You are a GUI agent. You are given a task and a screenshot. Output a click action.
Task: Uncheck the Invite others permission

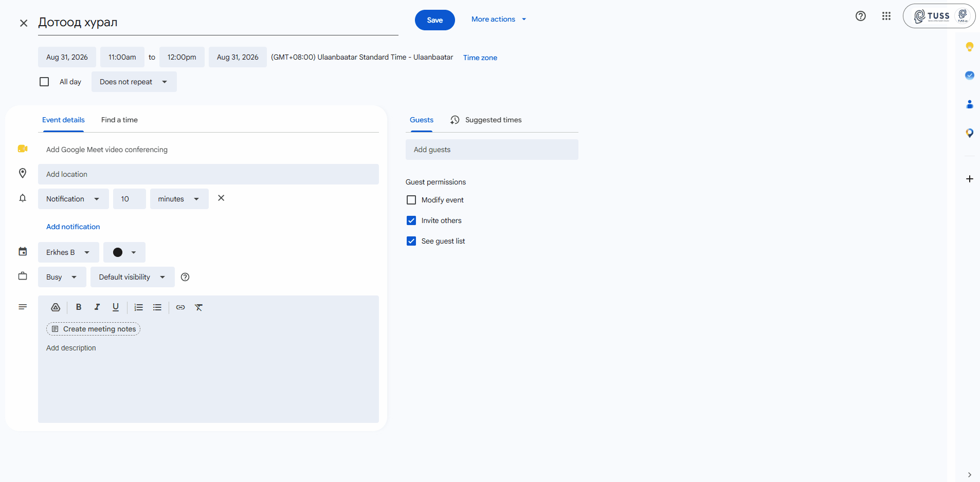click(411, 220)
